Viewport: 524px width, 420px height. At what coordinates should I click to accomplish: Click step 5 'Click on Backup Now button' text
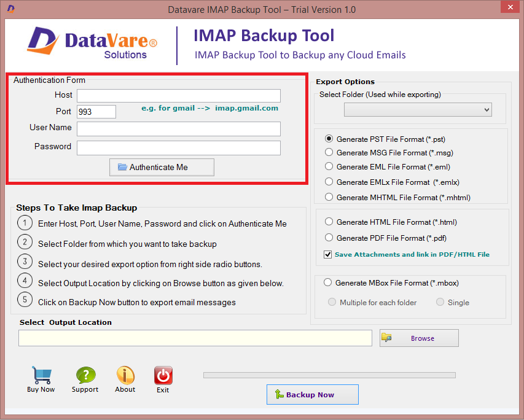point(136,302)
